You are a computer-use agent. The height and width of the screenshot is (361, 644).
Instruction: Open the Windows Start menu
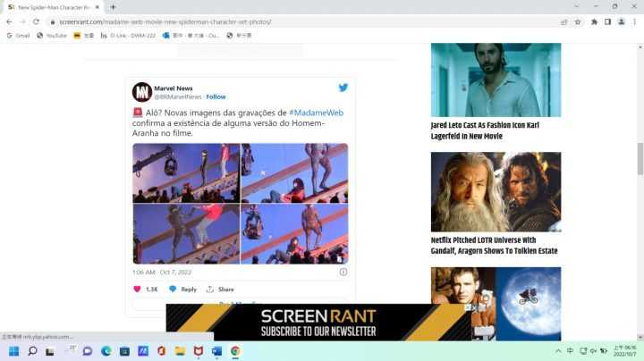click(x=13, y=351)
